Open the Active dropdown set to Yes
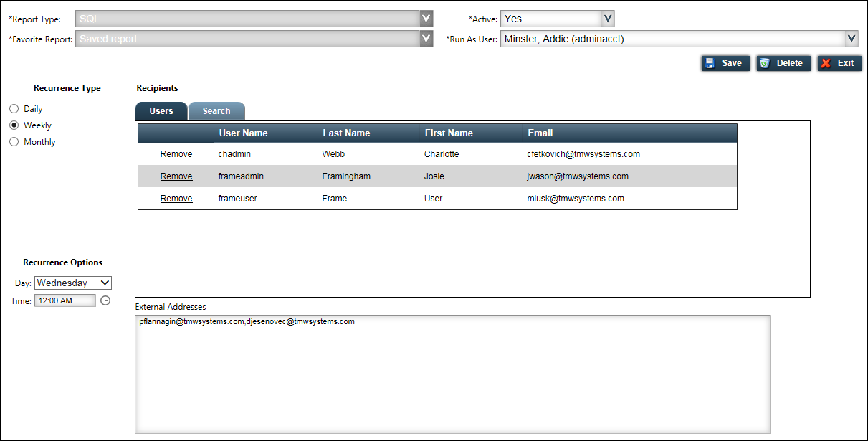Screen dimensions: 868x441 pos(558,19)
